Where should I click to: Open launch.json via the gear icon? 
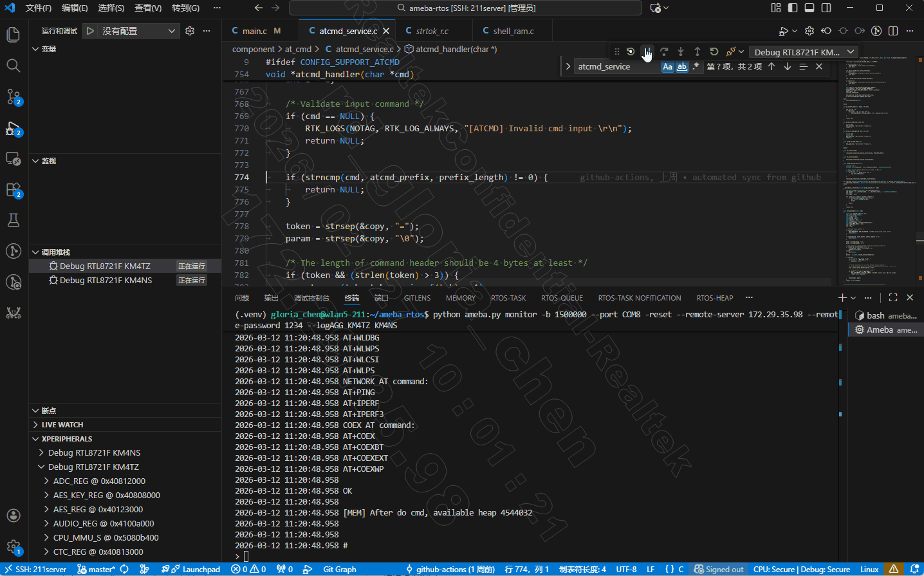pos(190,31)
